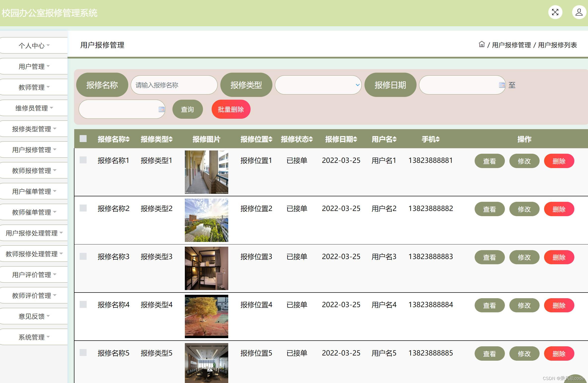Open calendar icon in start date field
588x383 pixels.
coord(502,85)
